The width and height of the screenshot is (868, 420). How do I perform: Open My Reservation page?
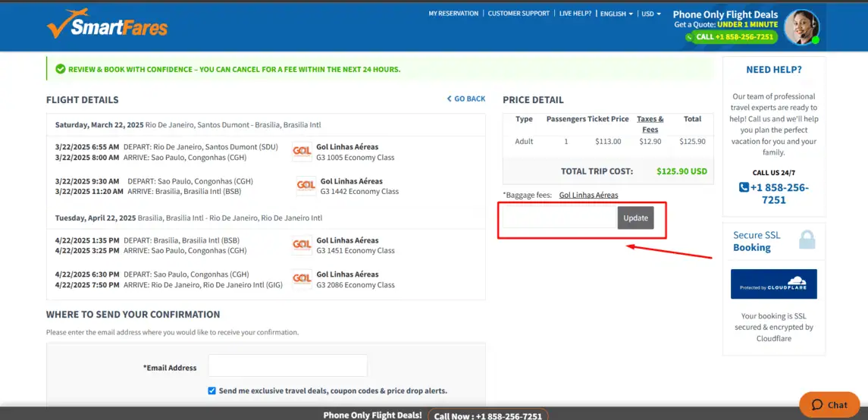[x=453, y=14]
